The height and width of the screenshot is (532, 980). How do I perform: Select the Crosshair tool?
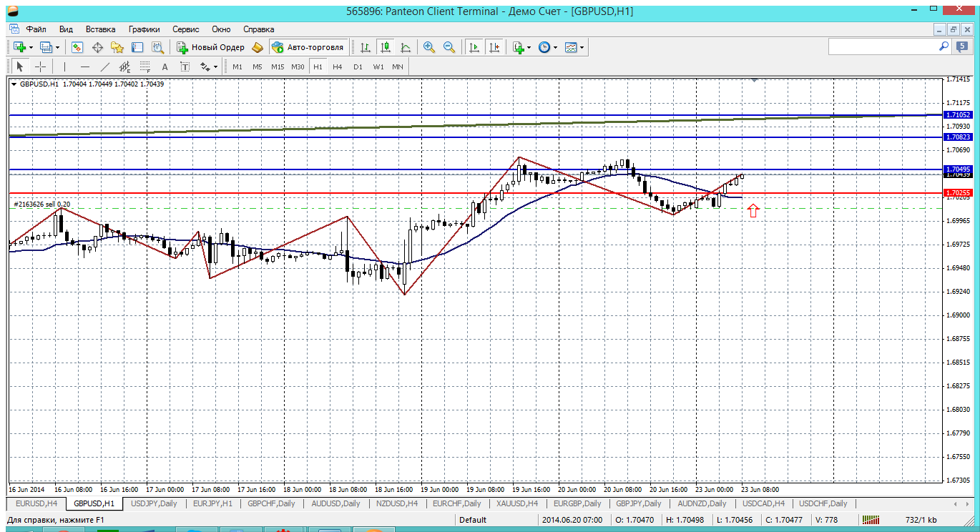(41, 66)
